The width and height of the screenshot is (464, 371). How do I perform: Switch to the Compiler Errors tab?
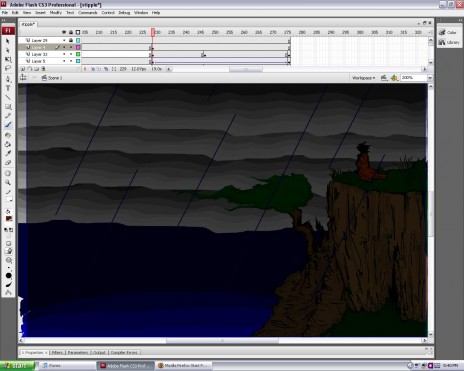point(124,352)
